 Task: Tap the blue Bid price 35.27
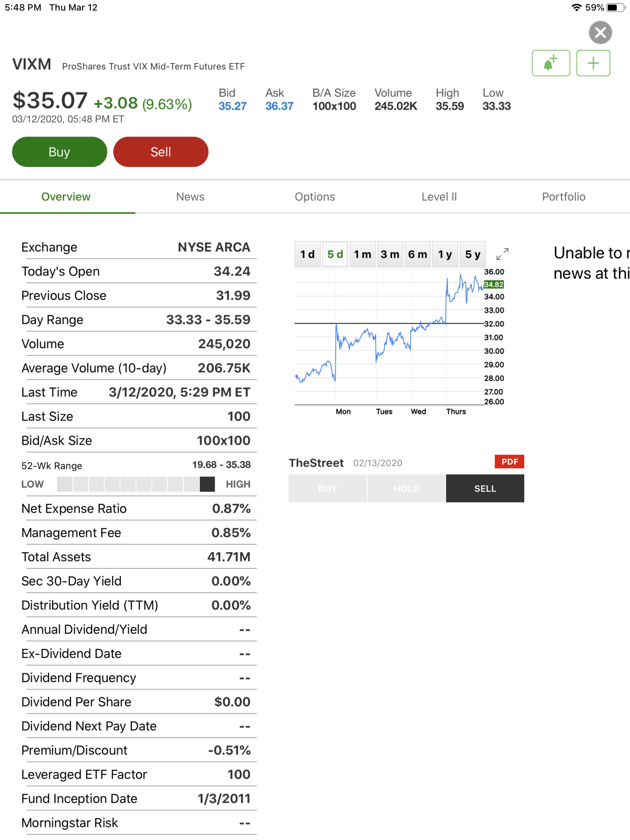pyautogui.click(x=232, y=106)
